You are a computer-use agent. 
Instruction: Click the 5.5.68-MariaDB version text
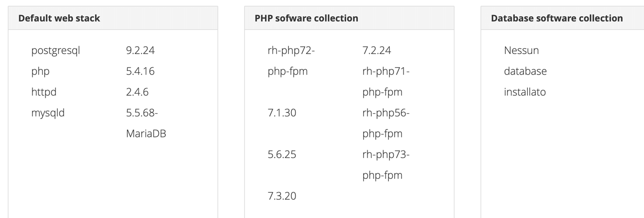(146, 123)
